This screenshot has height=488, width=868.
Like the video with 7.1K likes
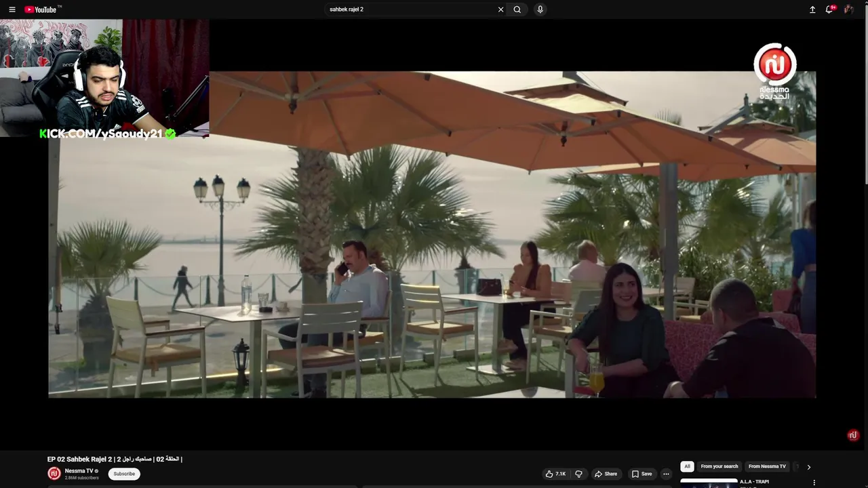point(555,474)
